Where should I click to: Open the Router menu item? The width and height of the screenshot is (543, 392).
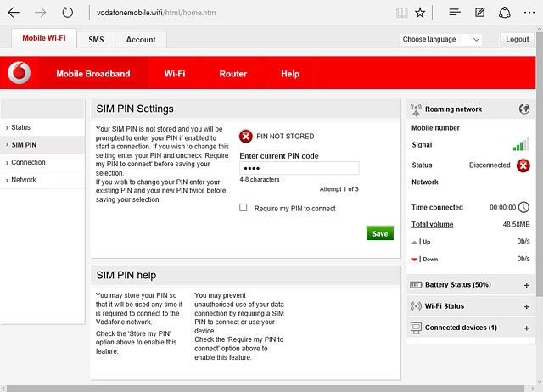coord(233,74)
